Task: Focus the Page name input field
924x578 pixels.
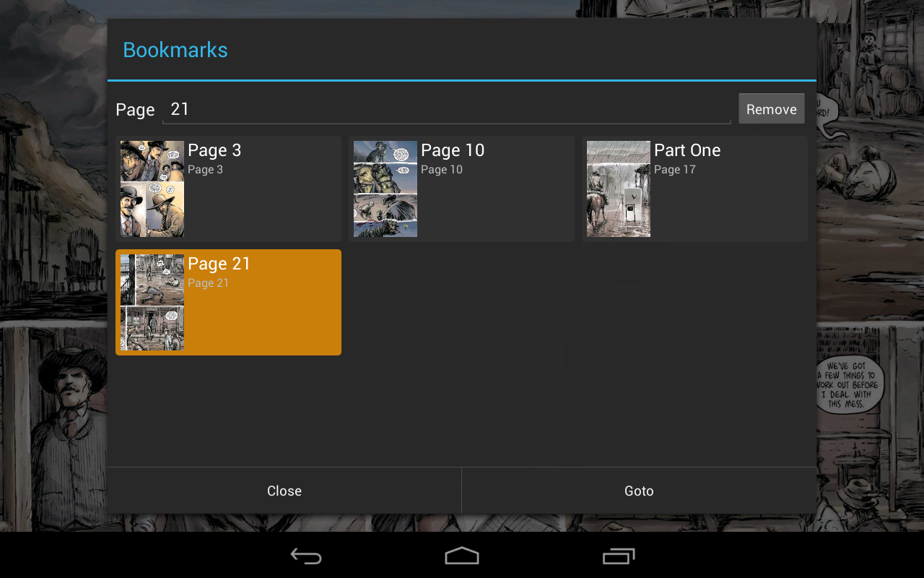Action: (x=447, y=109)
